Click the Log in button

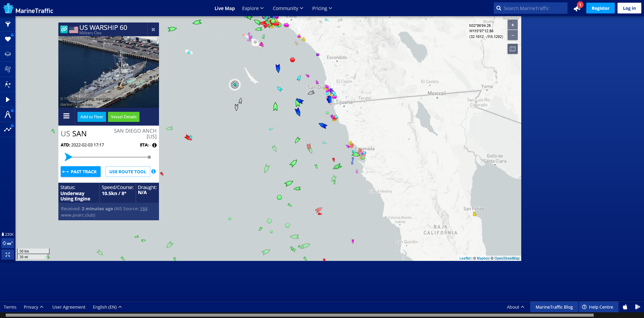pyautogui.click(x=629, y=8)
